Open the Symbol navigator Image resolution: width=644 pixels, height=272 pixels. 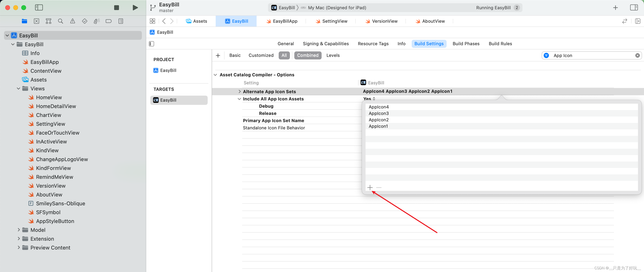click(49, 21)
